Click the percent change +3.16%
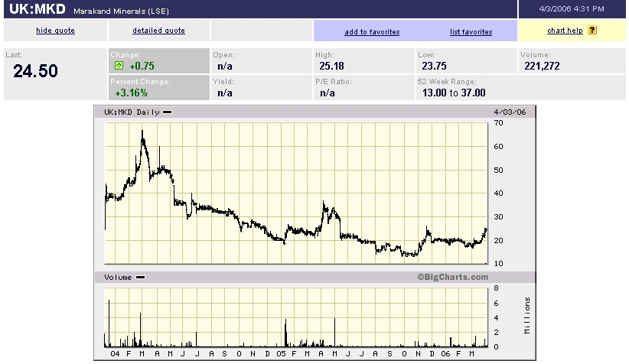Image resolution: width=629 pixels, height=364 pixels. pyautogui.click(x=131, y=93)
